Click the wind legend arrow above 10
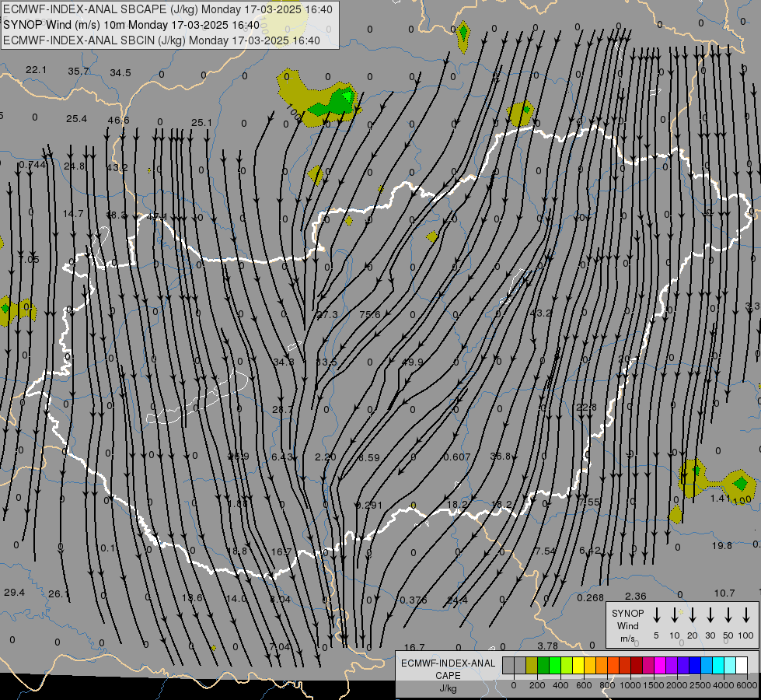Image resolution: width=761 pixels, height=700 pixels. (x=674, y=615)
